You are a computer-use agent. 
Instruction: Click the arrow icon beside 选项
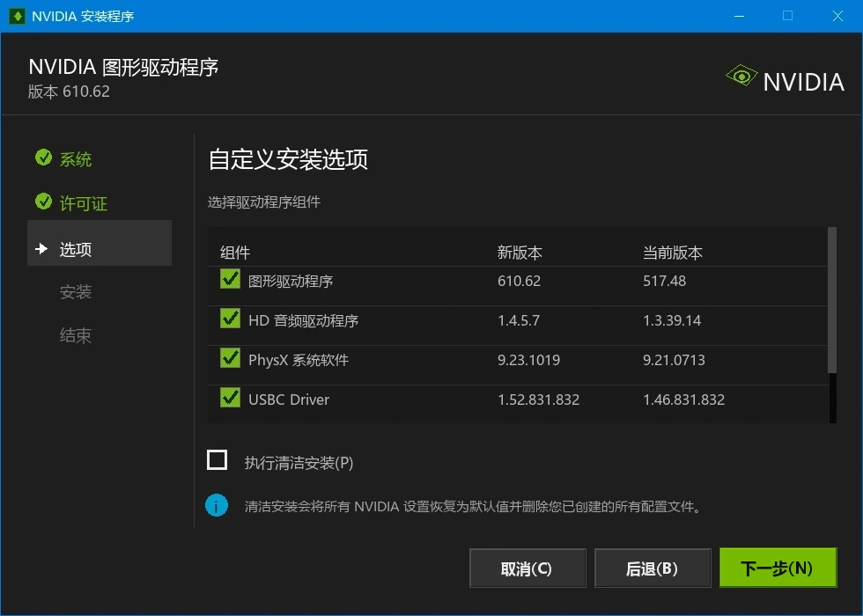41,248
